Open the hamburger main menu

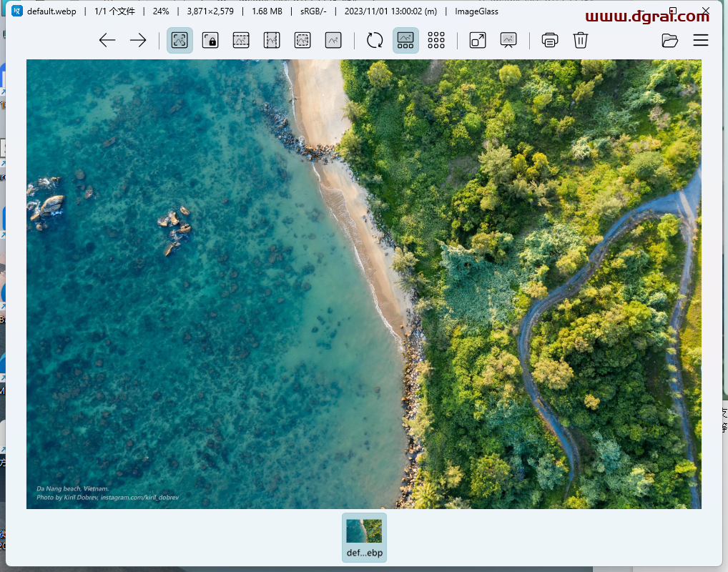(x=700, y=40)
